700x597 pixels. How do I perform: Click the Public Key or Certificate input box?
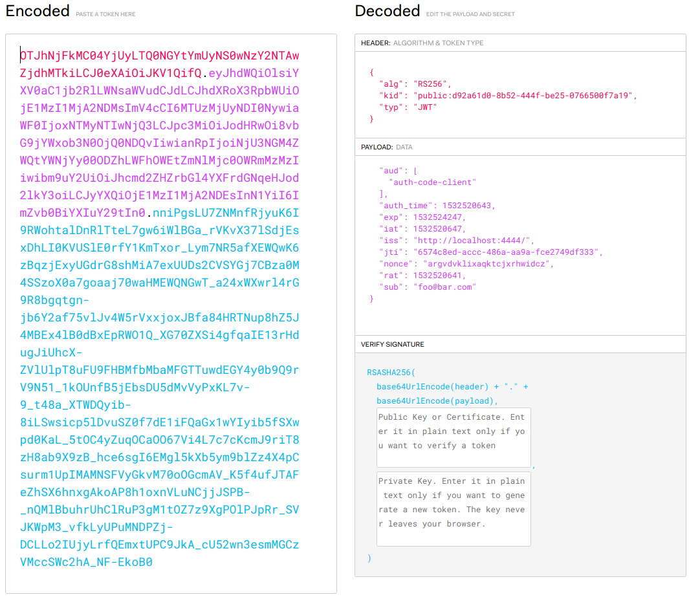[x=453, y=437]
